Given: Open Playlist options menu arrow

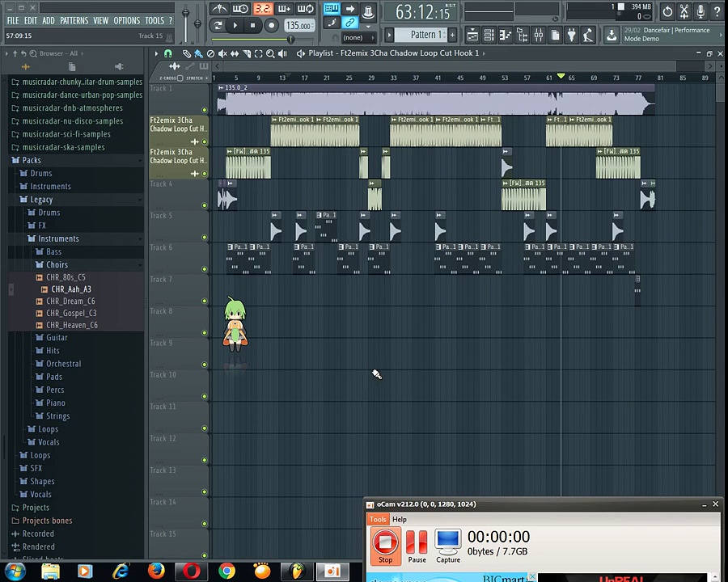Looking at the screenshot, I should [x=156, y=53].
